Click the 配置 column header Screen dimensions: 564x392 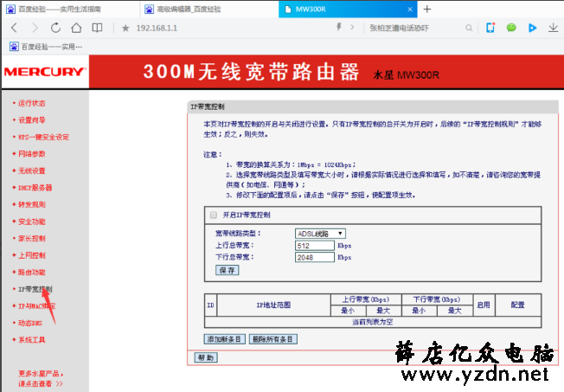click(517, 305)
